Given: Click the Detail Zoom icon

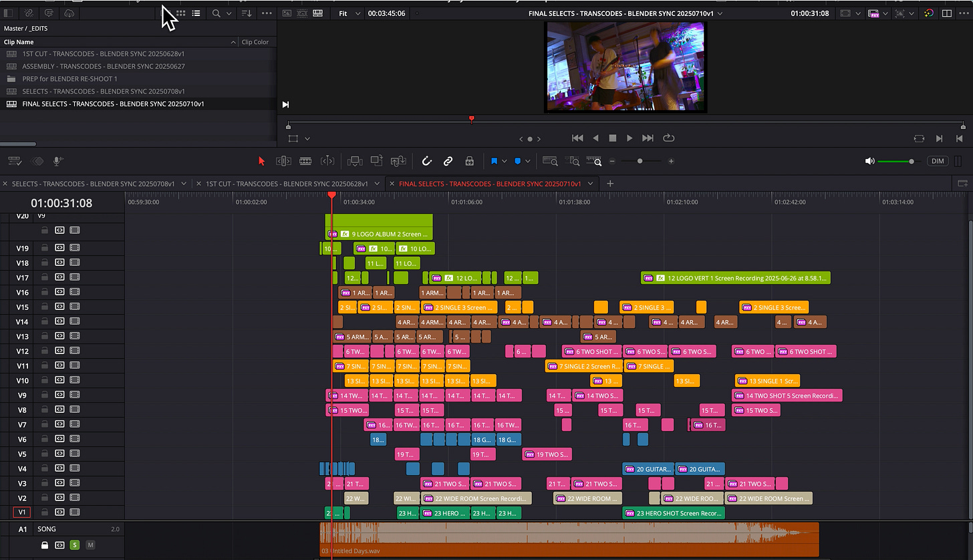Looking at the screenshot, I should pyautogui.click(x=573, y=161).
